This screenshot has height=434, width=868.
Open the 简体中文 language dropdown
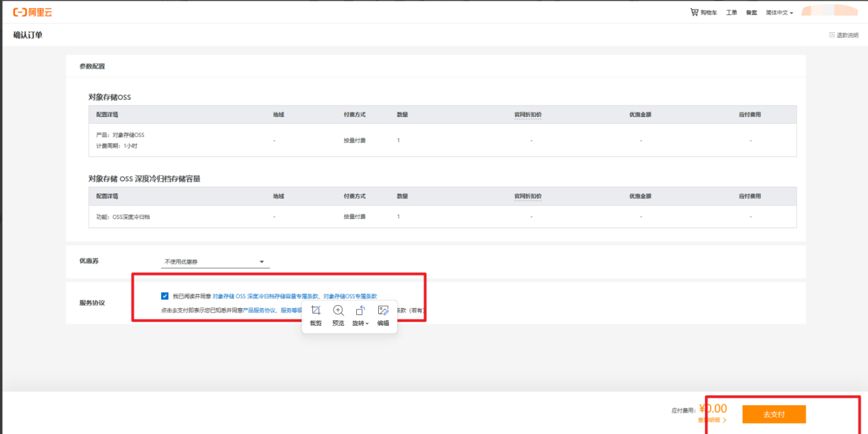tap(779, 13)
